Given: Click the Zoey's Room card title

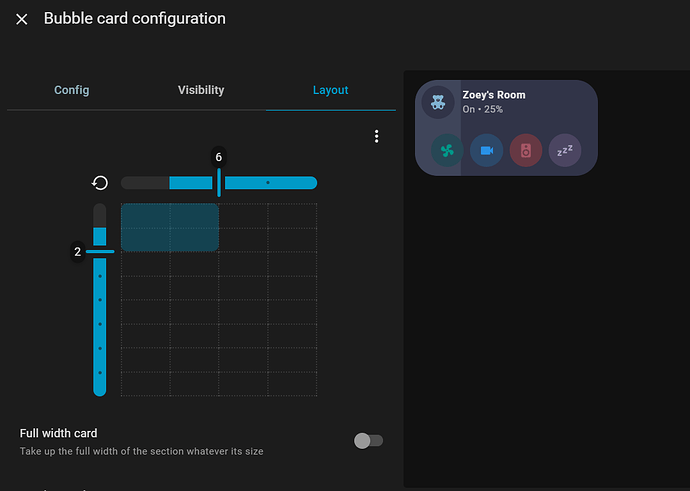Looking at the screenshot, I should (494, 95).
